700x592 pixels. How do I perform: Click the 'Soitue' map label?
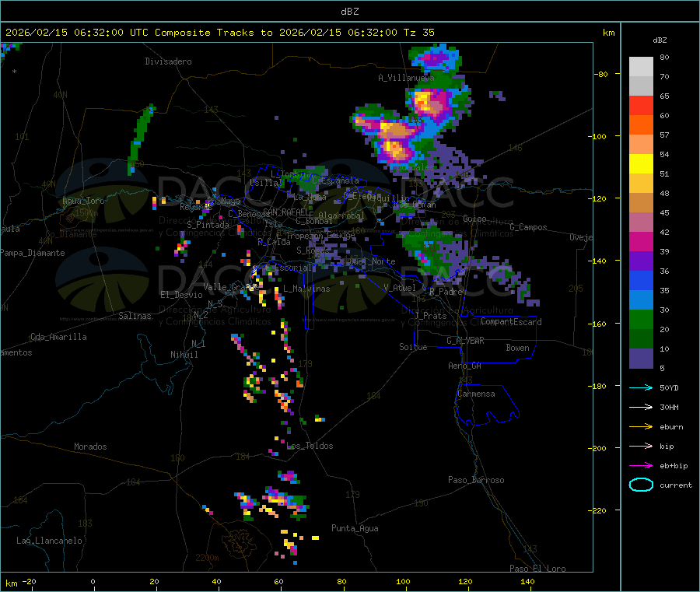[x=413, y=347]
